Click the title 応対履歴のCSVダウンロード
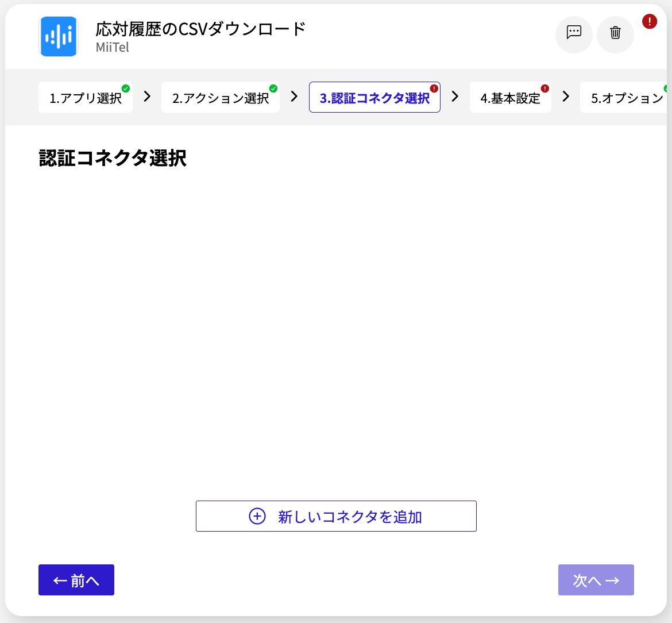The image size is (672, 623). click(x=200, y=29)
